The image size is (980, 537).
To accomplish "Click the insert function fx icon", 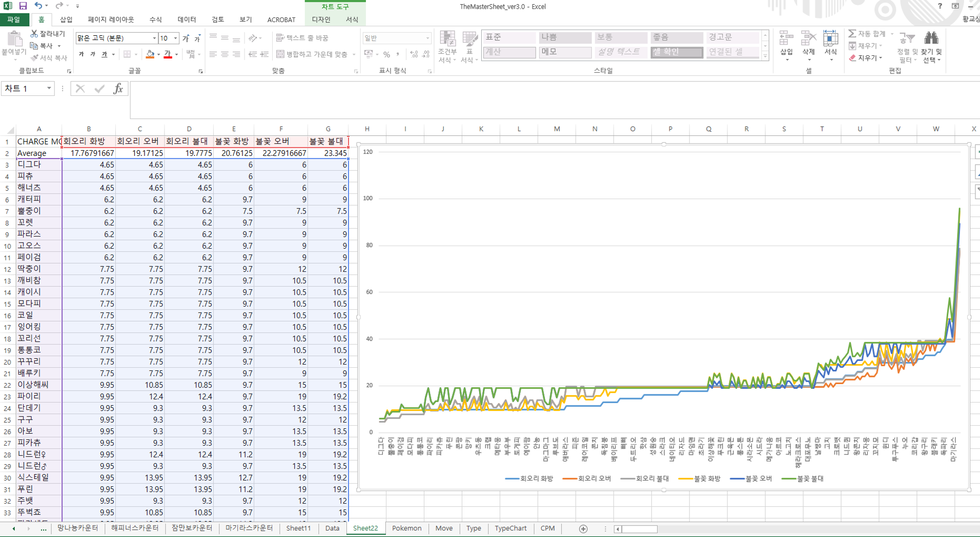I will click(x=118, y=89).
